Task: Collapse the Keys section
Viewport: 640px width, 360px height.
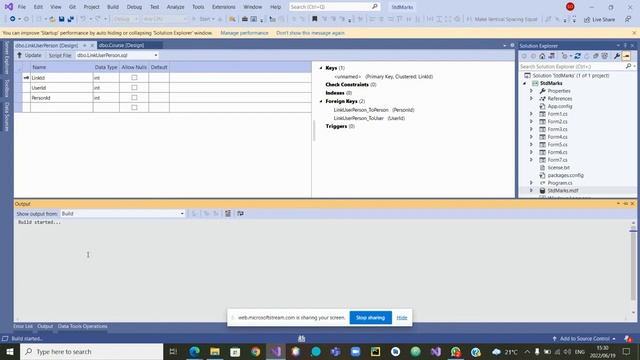Action: coord(321,68)
